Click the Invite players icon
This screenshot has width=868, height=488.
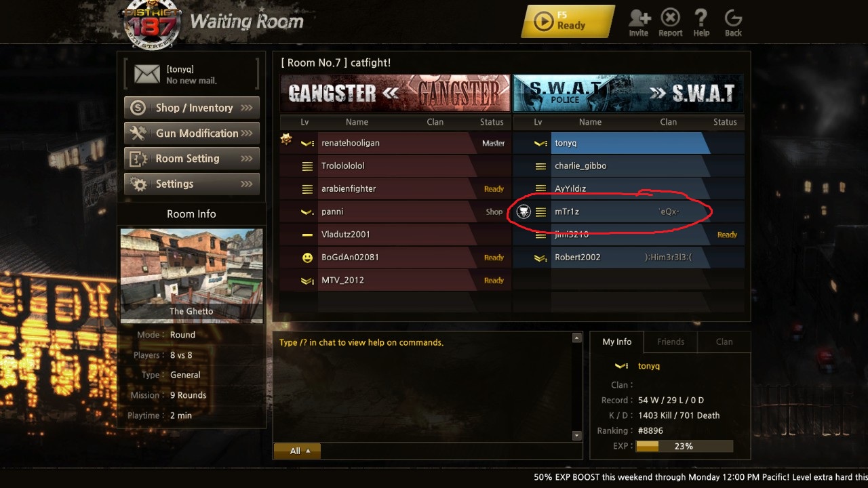(x=639, y=18)
